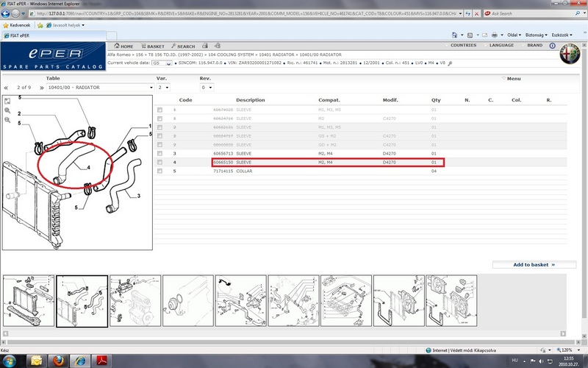
Task: Go to the previous table with « arrow
Action: coord(6,88)
